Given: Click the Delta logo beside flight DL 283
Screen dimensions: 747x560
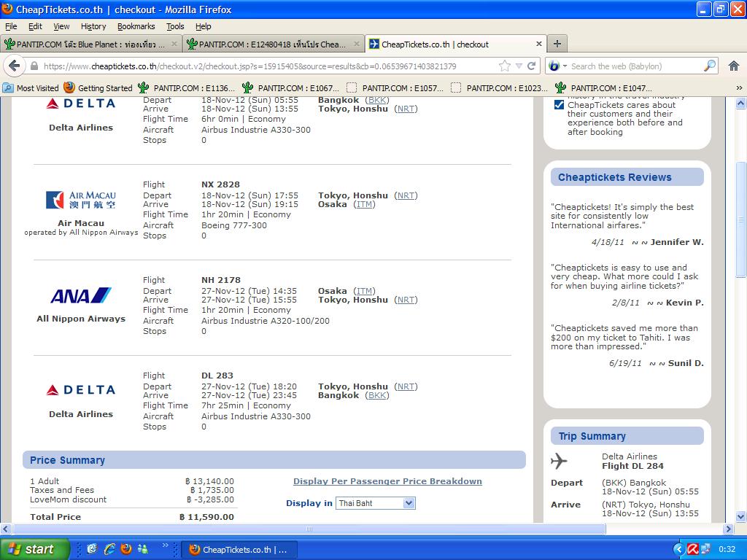Looking at the screenshot, I should point(80,390).
